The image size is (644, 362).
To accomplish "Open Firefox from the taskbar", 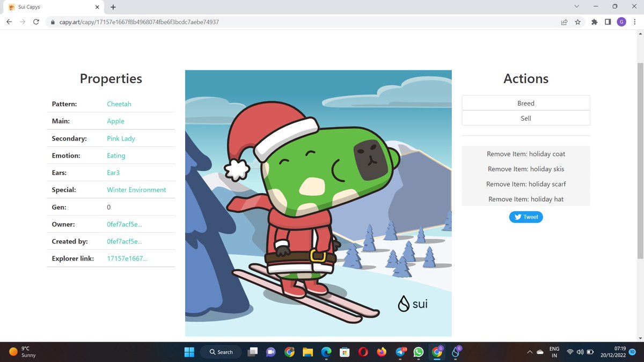I will point(382,352).
